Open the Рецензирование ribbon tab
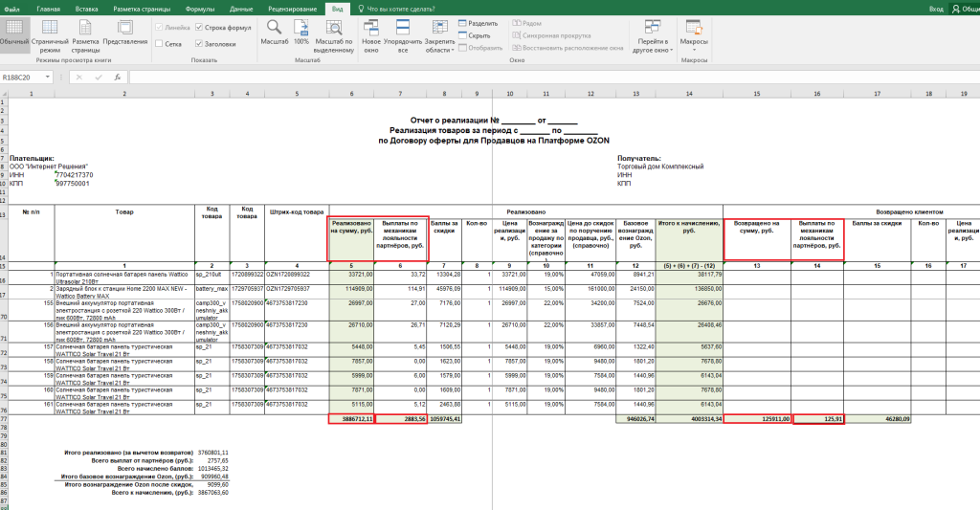This screenshot has height=510, width=980. pyautogui.click(x=291, y=10)
